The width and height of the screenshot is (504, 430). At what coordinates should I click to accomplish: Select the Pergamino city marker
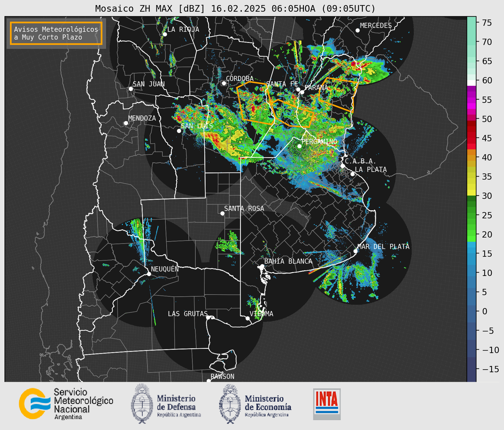coord(299,146)
